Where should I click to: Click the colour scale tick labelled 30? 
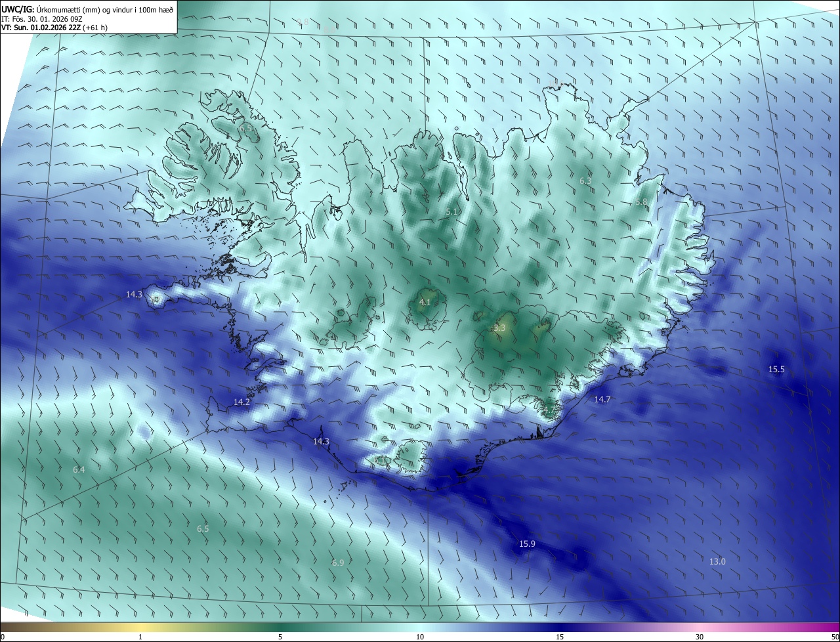(700, 637)
